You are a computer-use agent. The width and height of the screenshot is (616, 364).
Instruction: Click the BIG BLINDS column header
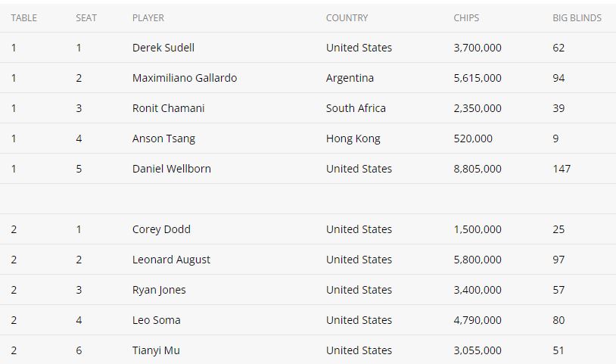pos(577,18)
